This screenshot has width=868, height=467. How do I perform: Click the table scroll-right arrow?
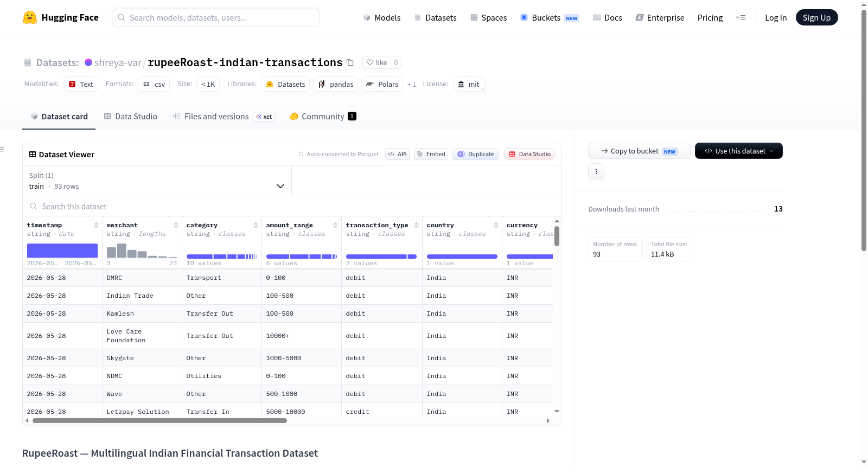[548, 420]
